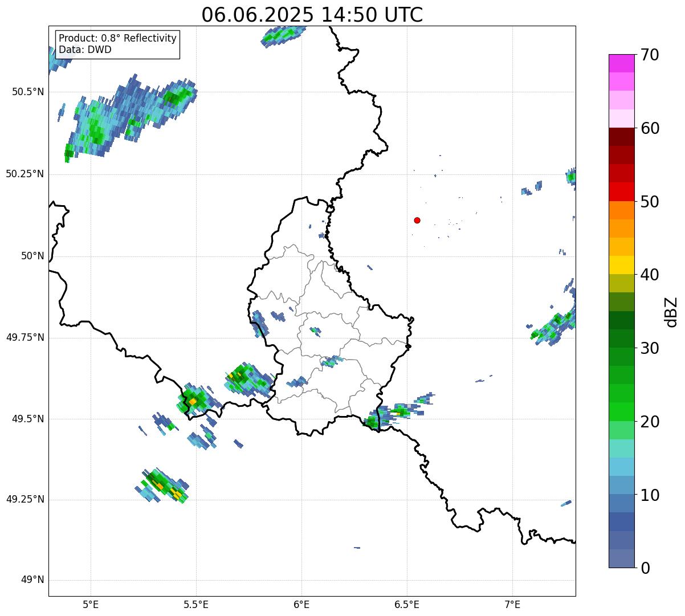Click the 50.5°N latitude label
685x616 pixels.
point(27,92)
